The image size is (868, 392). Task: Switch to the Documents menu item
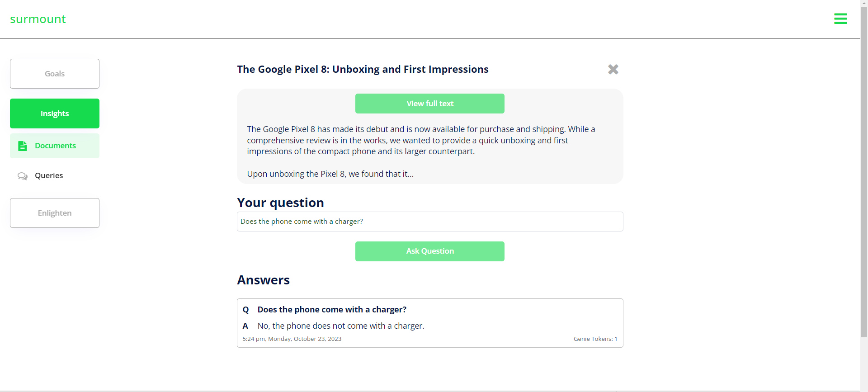coord(55,146)
